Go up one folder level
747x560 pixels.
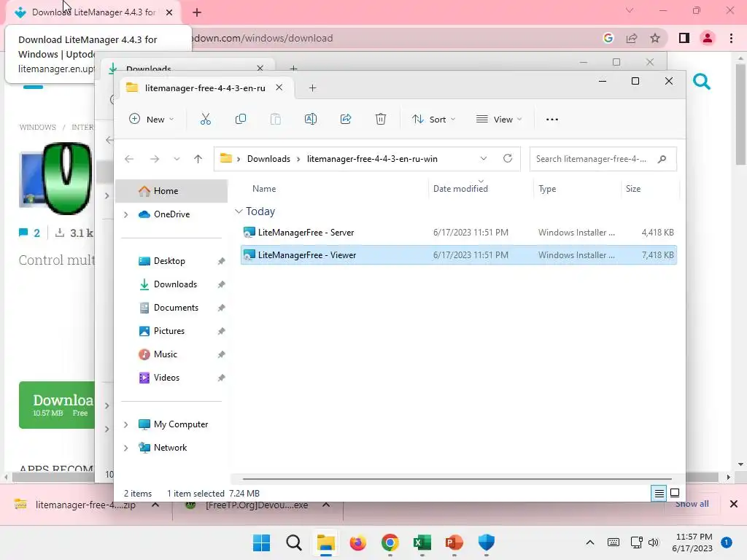pyautogui.click(x=198, y=159)
